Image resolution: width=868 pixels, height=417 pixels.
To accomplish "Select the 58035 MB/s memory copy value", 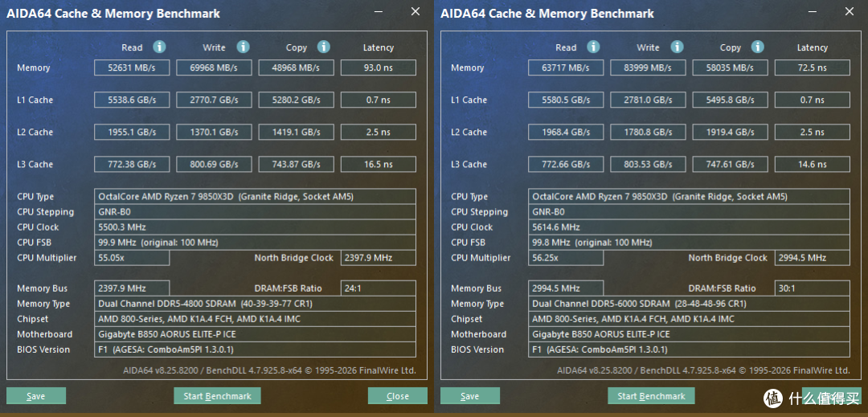I will tap(730, 68).
